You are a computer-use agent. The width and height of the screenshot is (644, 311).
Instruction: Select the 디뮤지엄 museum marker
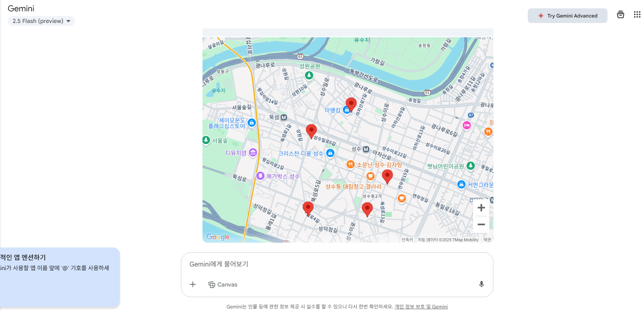click(253, 153)
